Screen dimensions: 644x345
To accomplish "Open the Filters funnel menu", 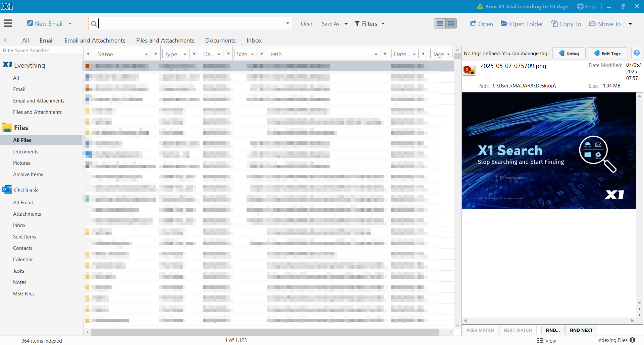I will 370,23.
